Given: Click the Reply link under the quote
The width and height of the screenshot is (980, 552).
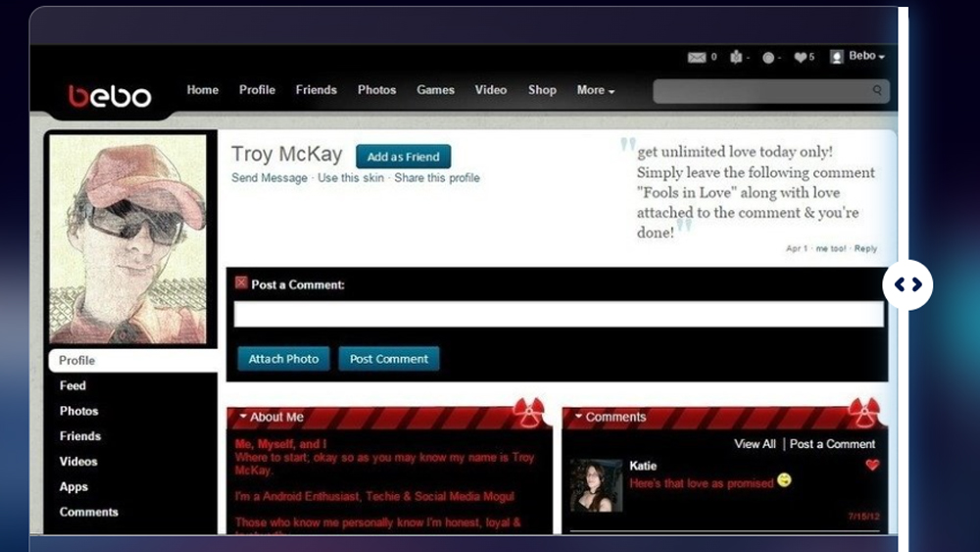Looking at the screenshot, I should click(x=865, y=249).
